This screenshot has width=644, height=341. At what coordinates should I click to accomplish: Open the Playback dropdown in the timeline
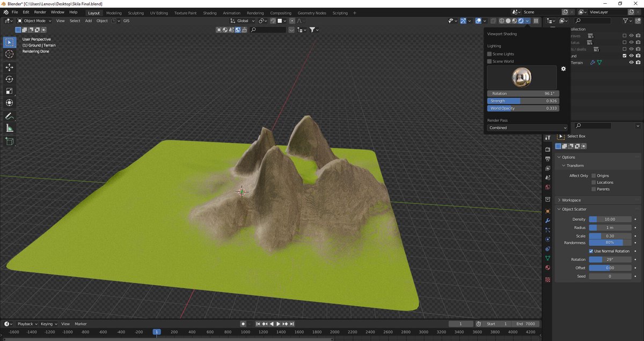click(27, 324)
